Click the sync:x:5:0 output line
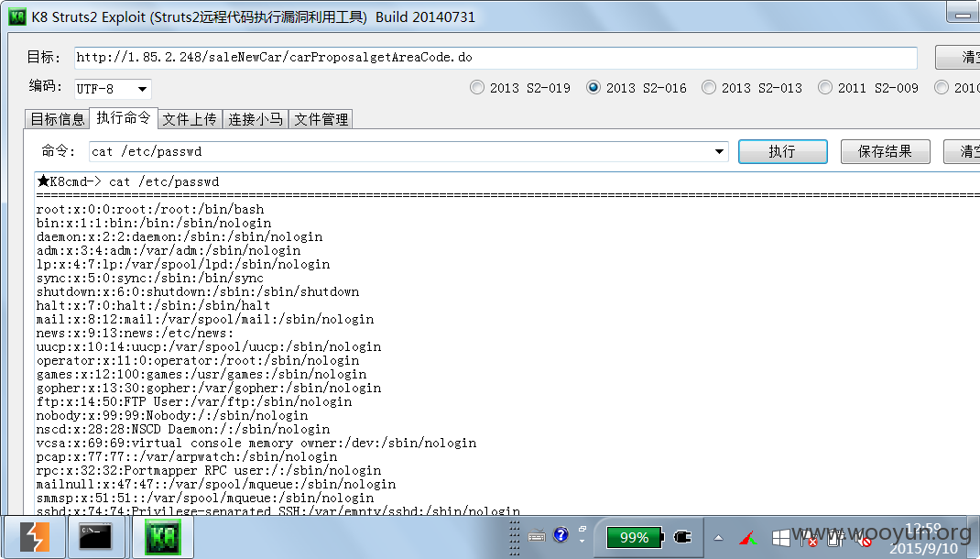980x559 pixels. (x=150, y=279)
